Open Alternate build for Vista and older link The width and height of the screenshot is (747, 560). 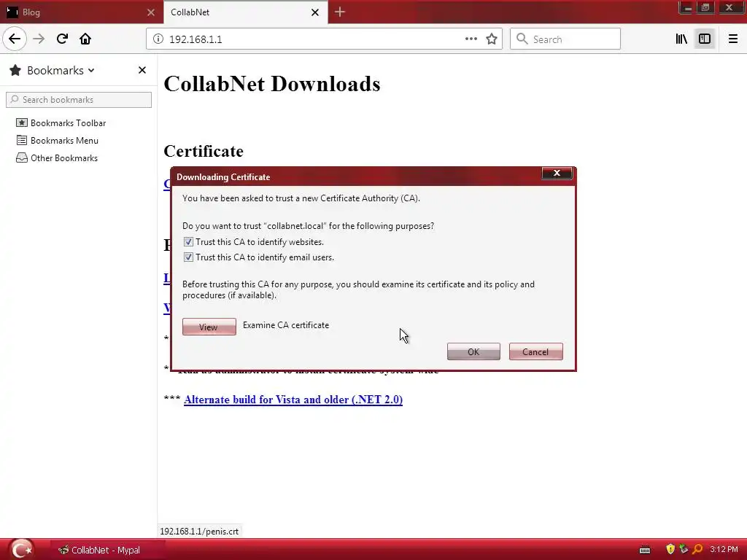click(x=293, y=400)
